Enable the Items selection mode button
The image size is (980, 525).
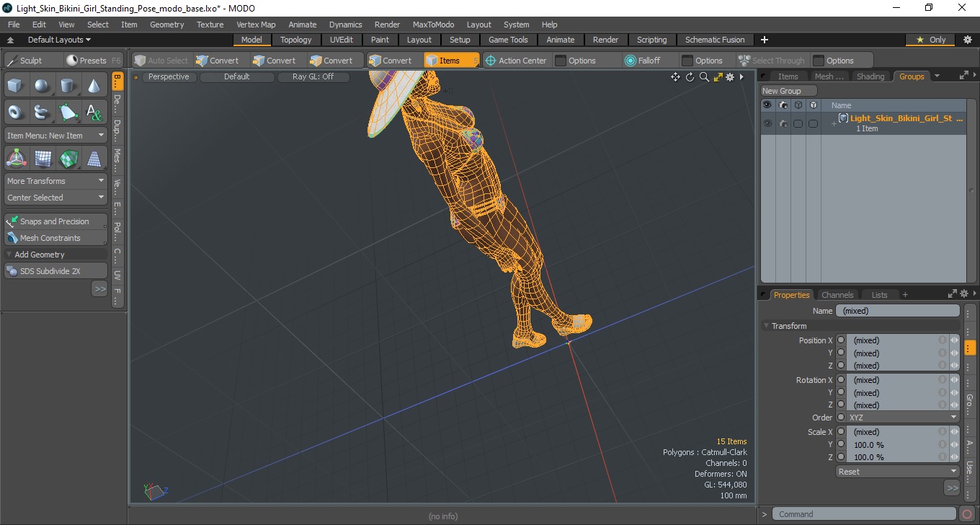(451, 61)
